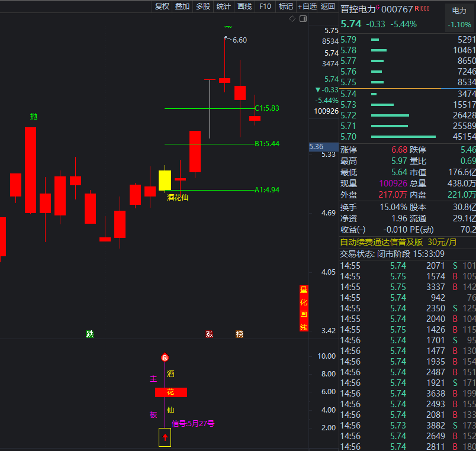The image size is (476, 451).
Task: Click the 自动续费通达信普及版 promotion link
Action: (381, 242)
